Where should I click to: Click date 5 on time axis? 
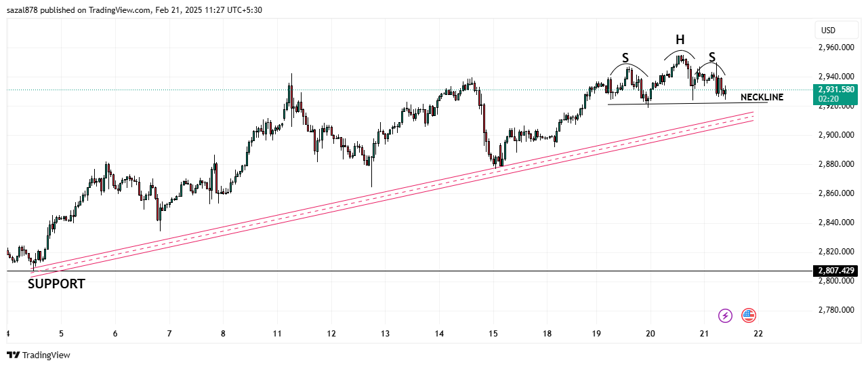pyautogui.click(x=61, y=334)
